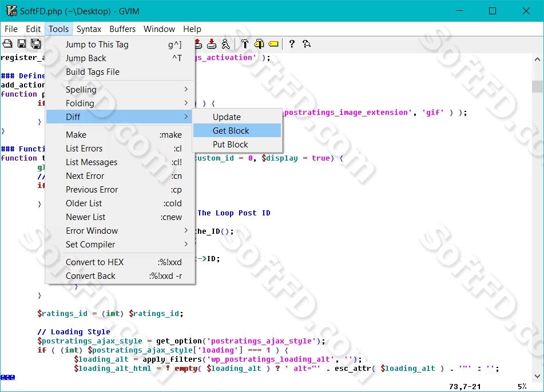Select the highlighted Diff submenu entry
This screenshot has height=392, width=544.
[120, 117]
